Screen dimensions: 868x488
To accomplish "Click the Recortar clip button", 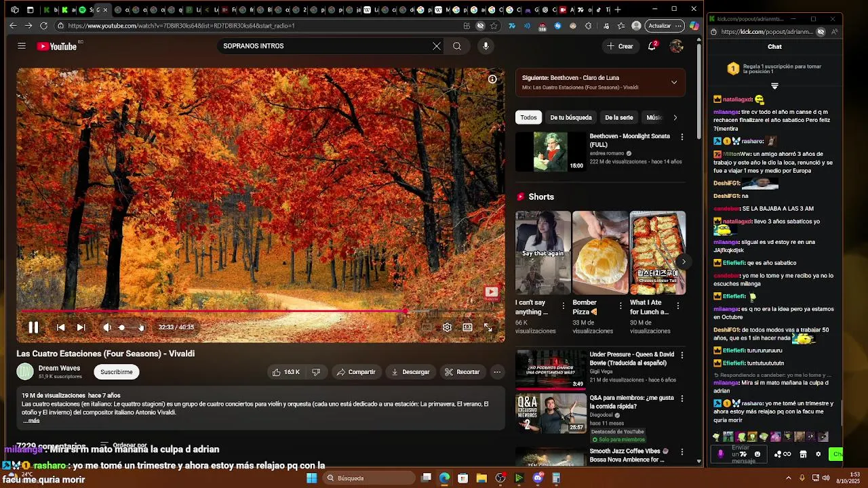I will click(x=462, y=372).
